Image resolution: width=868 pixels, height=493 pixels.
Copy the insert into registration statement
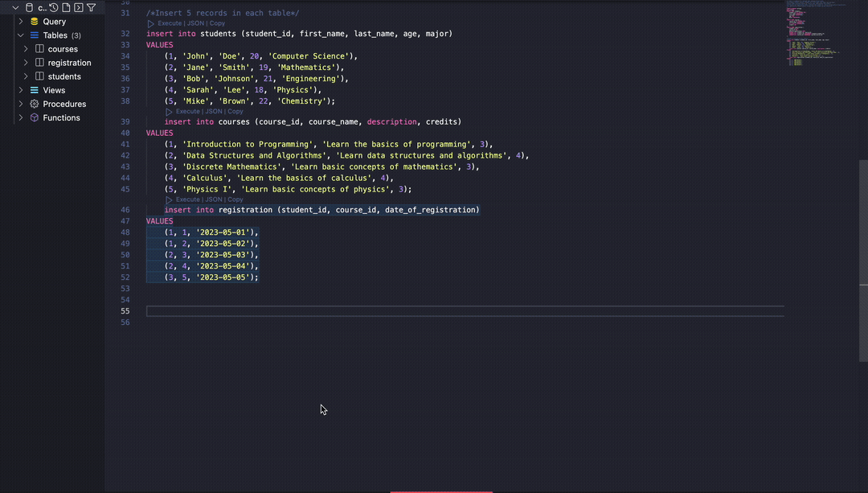click(x=235, y=199)
